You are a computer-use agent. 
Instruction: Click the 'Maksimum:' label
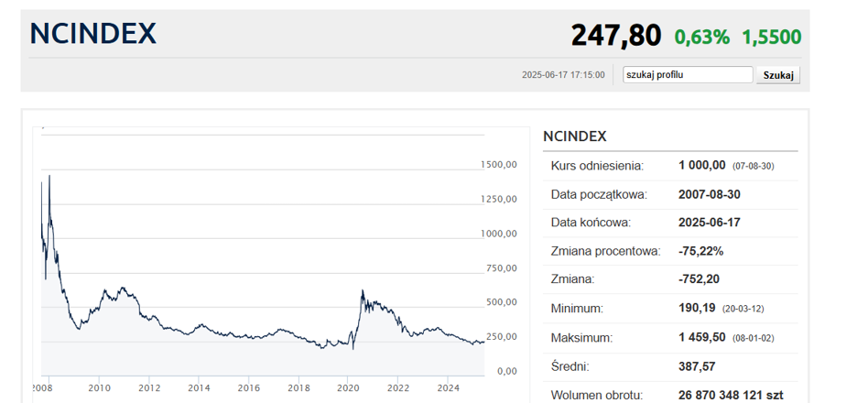[x=581, y=338]
